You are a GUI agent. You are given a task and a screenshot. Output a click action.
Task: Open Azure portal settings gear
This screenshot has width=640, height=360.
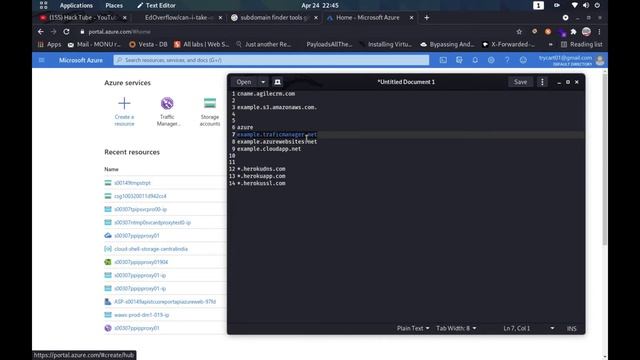(491, 60)
